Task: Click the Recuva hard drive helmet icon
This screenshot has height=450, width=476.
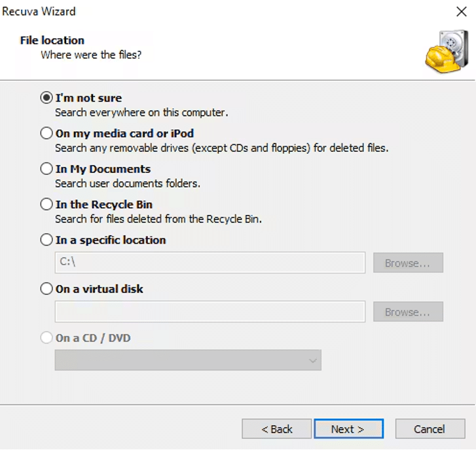Action: [447, 51]
